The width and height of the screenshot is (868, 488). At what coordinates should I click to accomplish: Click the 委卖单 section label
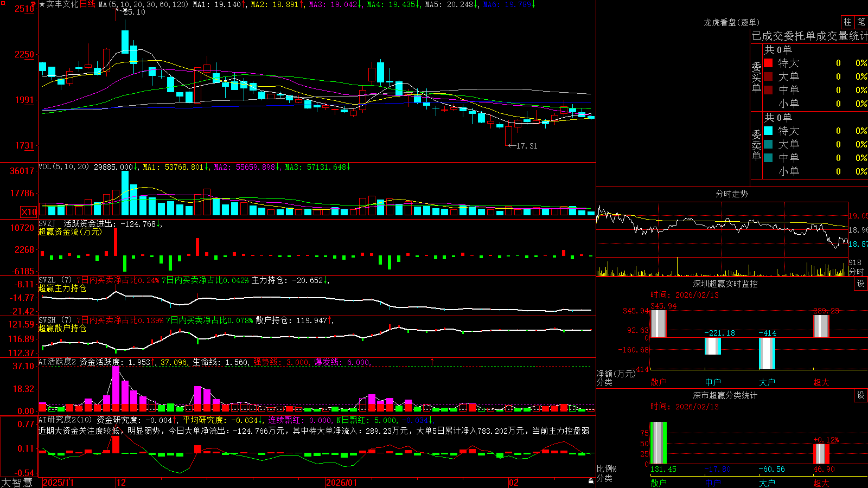[x=756, y=145]
